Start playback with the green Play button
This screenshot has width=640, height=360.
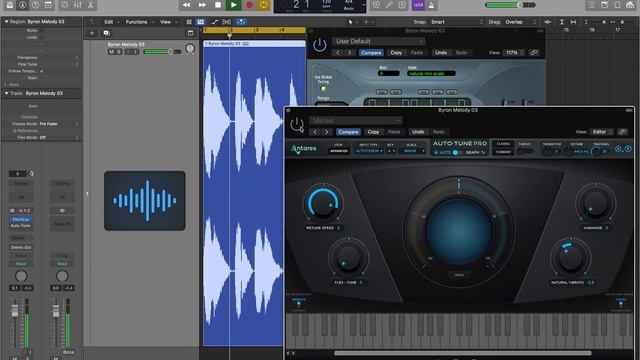click(x=233, y=5)
